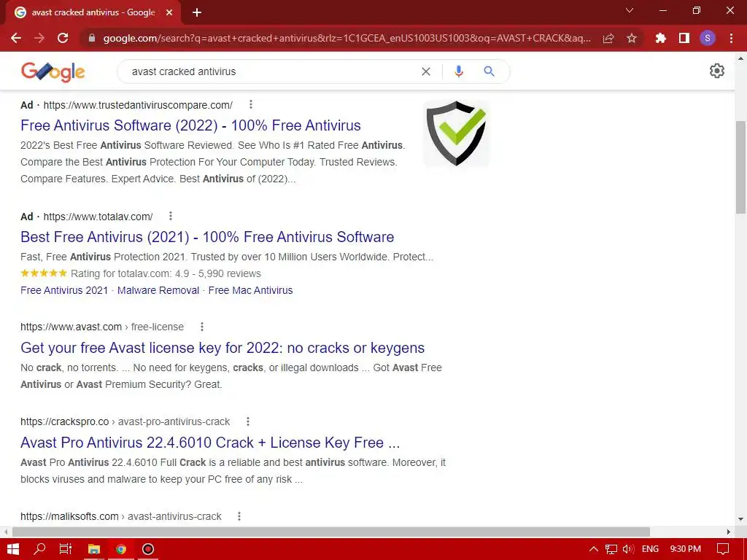Click the magnifier search button
This screenshot has height=560, width=747.
(489, 71)
